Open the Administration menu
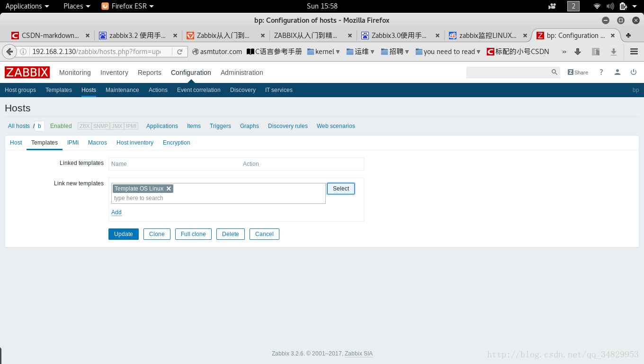 click(242, 73)
